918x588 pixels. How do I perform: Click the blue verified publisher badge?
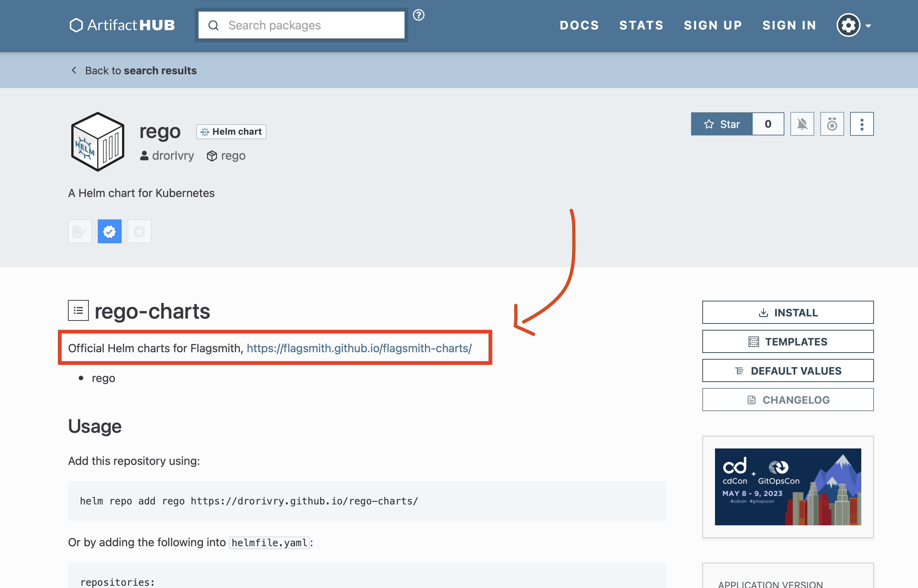110,231
